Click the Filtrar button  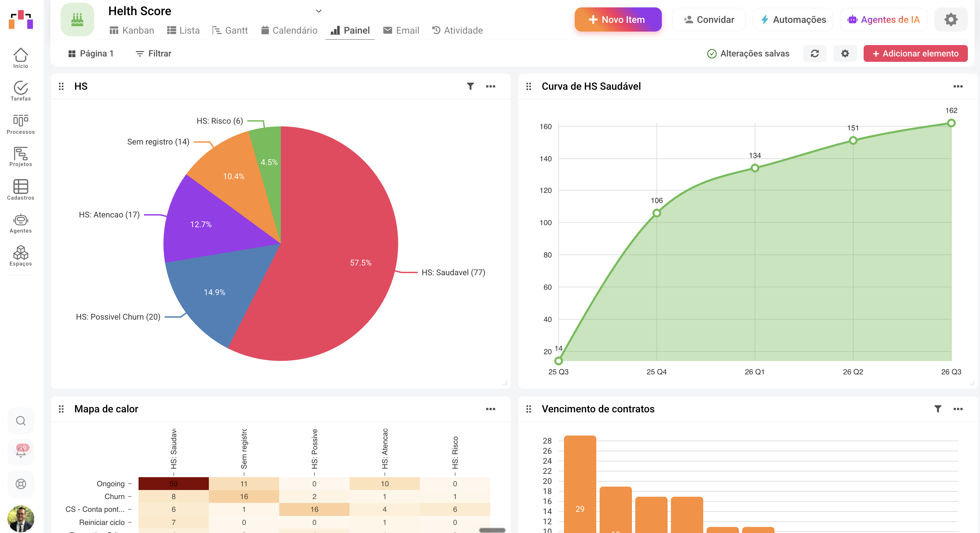(154, 54)
